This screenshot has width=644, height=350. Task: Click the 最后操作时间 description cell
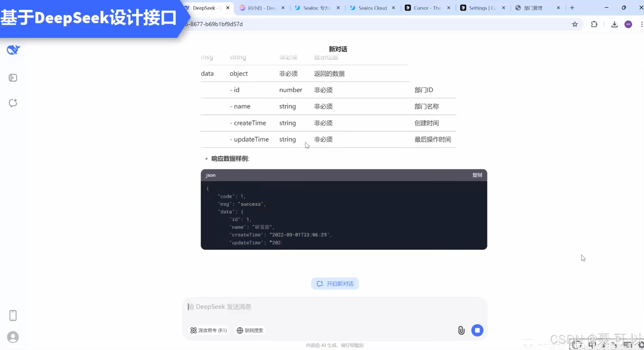pyautogui.click(x=433, y=139)
